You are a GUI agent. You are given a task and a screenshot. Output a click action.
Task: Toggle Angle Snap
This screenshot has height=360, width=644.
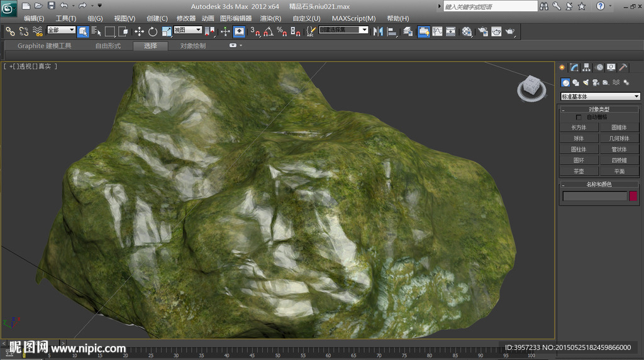[269, 31]
